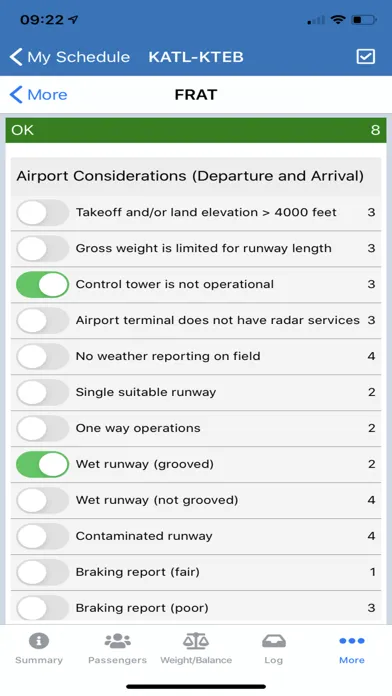
Task: Enable Contaminated runway toggle
Action: (43, 536)
